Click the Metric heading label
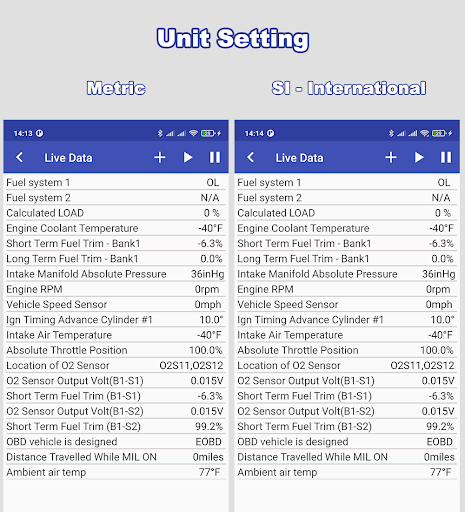 [116, 88]
